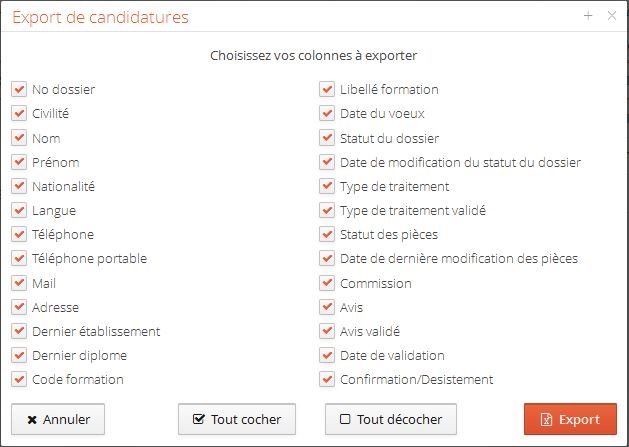Uncheck the No dossier checkbox
This screenshot has width=629, height=447.
pos(19,89)
